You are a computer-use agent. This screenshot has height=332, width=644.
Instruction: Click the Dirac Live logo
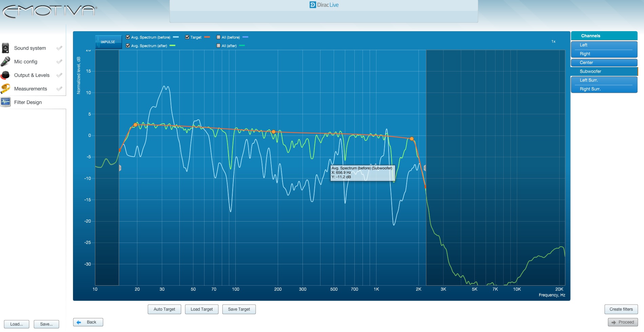324,5
